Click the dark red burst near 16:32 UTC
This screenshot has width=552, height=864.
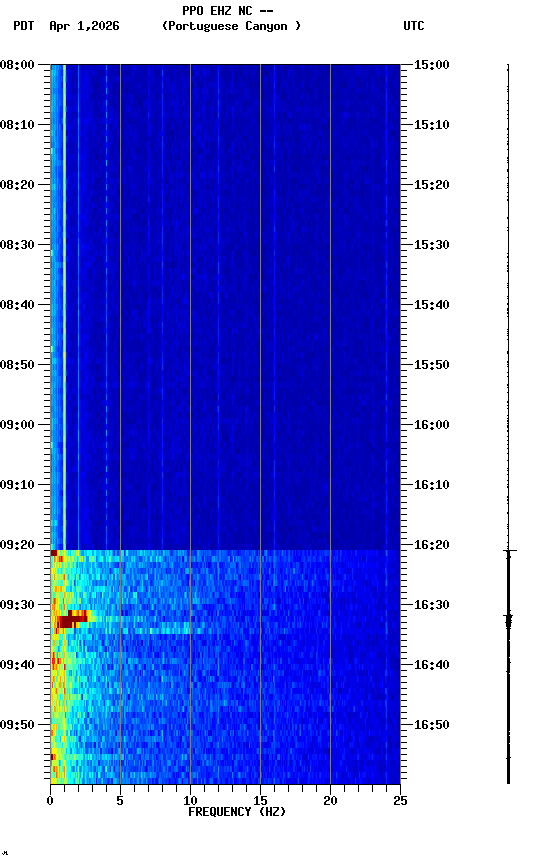(72, 621)
